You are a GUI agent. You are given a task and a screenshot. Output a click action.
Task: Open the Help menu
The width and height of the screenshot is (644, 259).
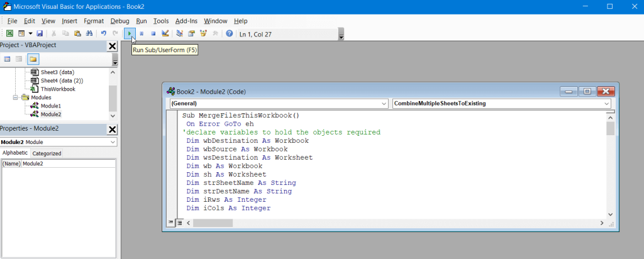tap(241, 21)
